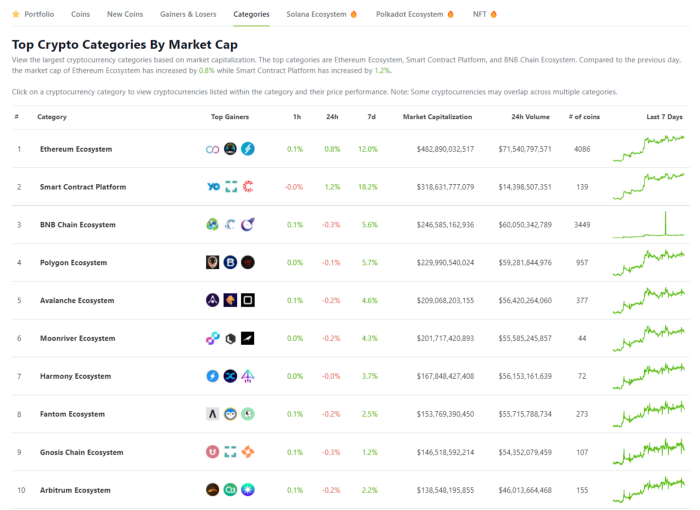Open the Avalanche Ecosystem category

point(77,301)
